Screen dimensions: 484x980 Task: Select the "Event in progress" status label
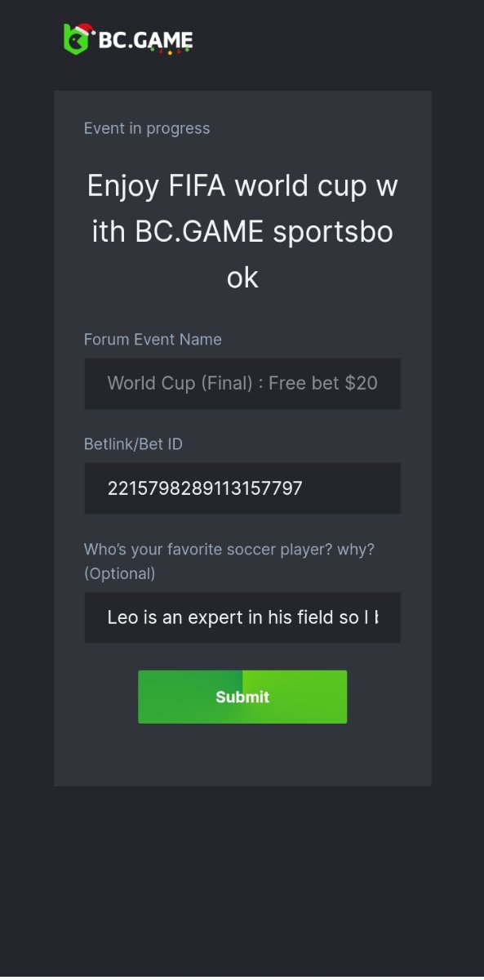[x=147, y=128]
